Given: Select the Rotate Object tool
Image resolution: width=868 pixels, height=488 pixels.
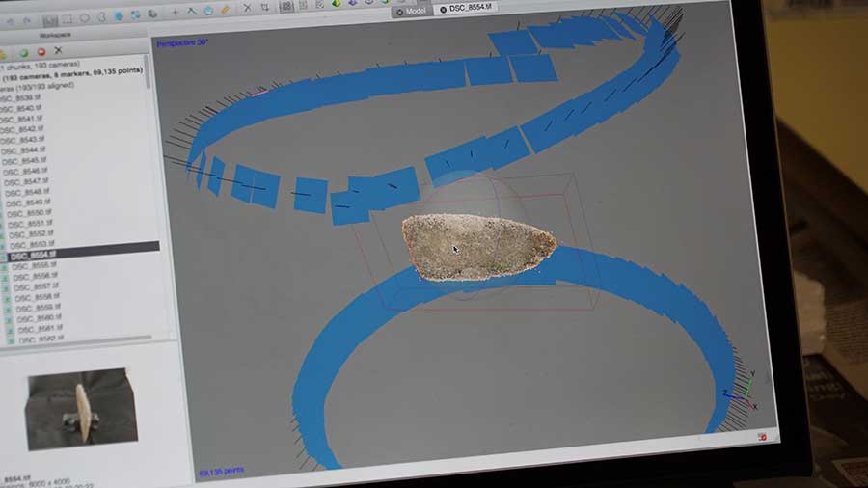Looking at the screenshot, I should click(152, 14).
